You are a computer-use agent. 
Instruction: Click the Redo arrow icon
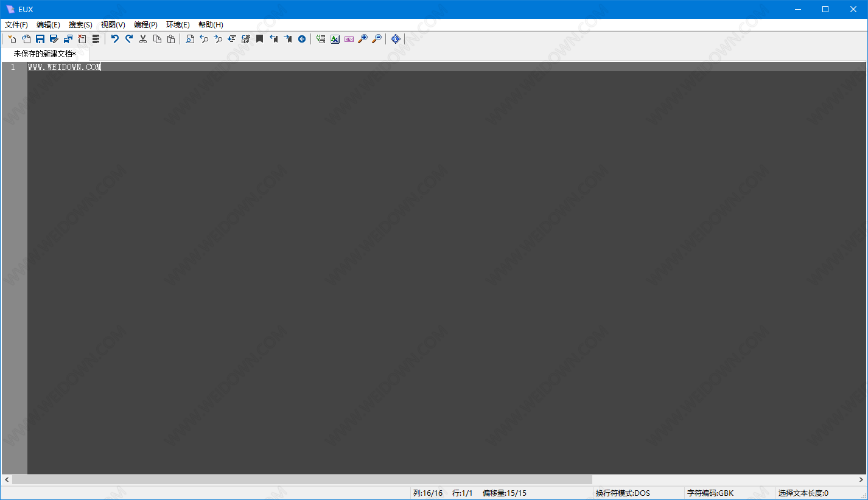point(129,39)
